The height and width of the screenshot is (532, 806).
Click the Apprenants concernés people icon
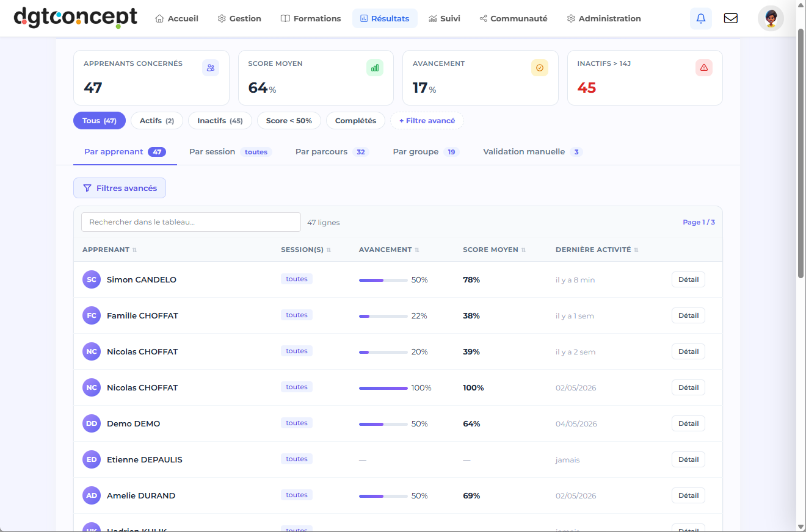point(211,68)
